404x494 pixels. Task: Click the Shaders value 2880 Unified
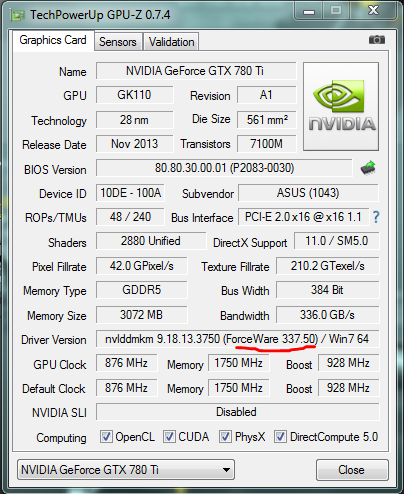tap(151, 241)
